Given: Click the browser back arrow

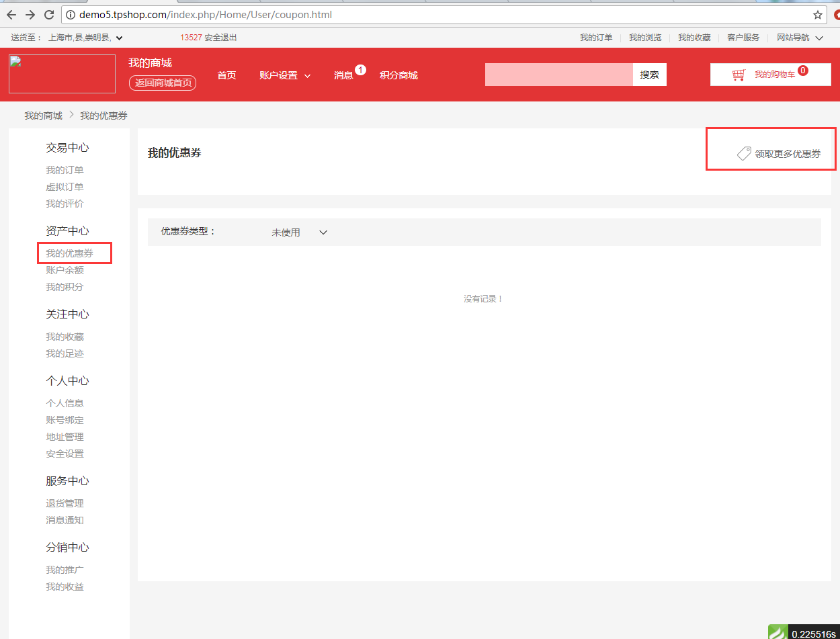Looking at the screenshot, I should point(11,15).
